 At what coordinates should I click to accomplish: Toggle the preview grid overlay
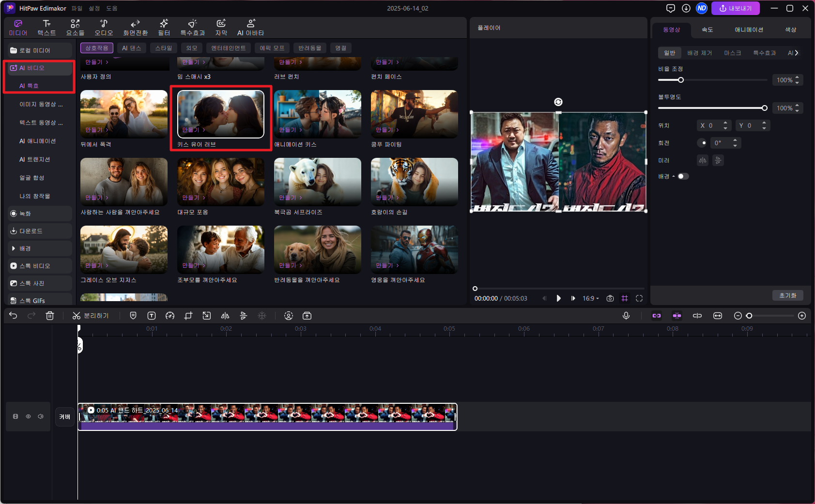click(x=625, y=298)
